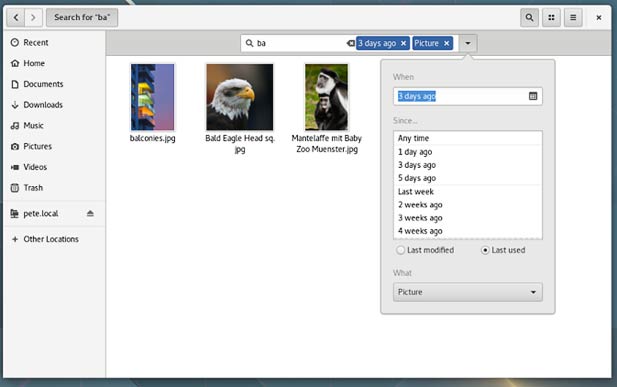617x387 pixels.
Task: Select the Bald Eagle Head thumbnail
Action: (x=240, y=97)
